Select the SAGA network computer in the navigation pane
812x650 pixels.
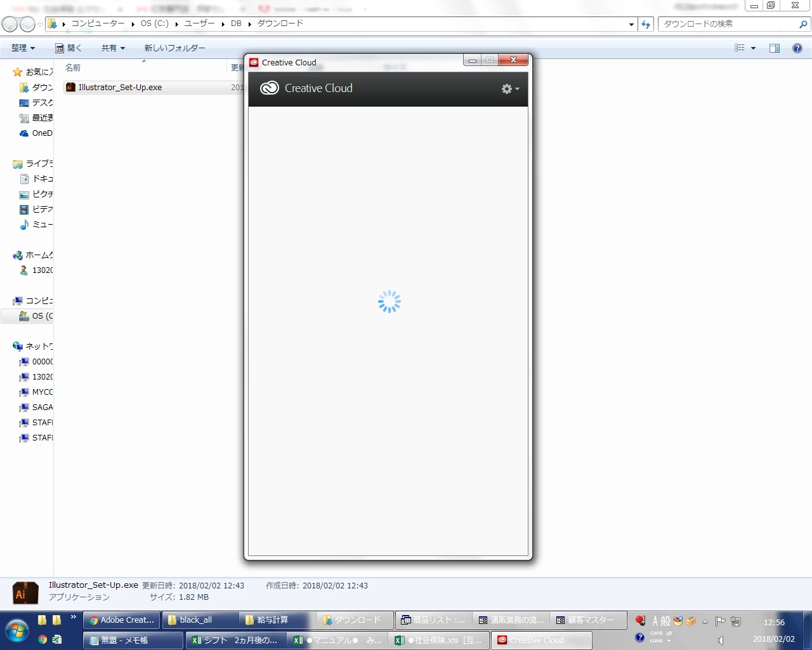36,407
